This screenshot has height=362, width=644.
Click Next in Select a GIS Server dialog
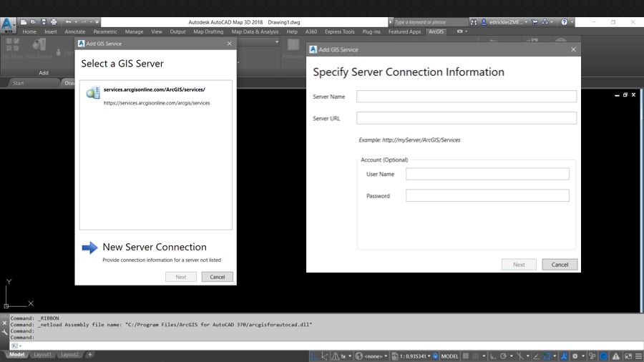[x=181, y=277]
